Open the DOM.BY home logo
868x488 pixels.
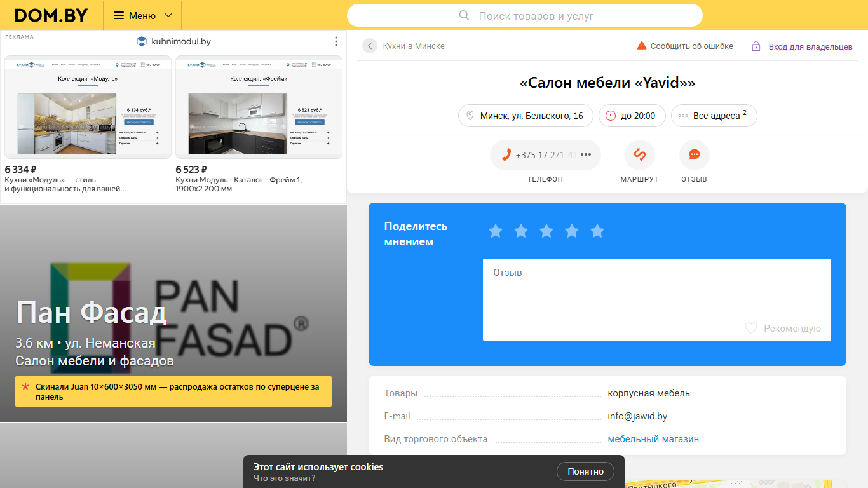pyautogui.click(x=51, y=15)
